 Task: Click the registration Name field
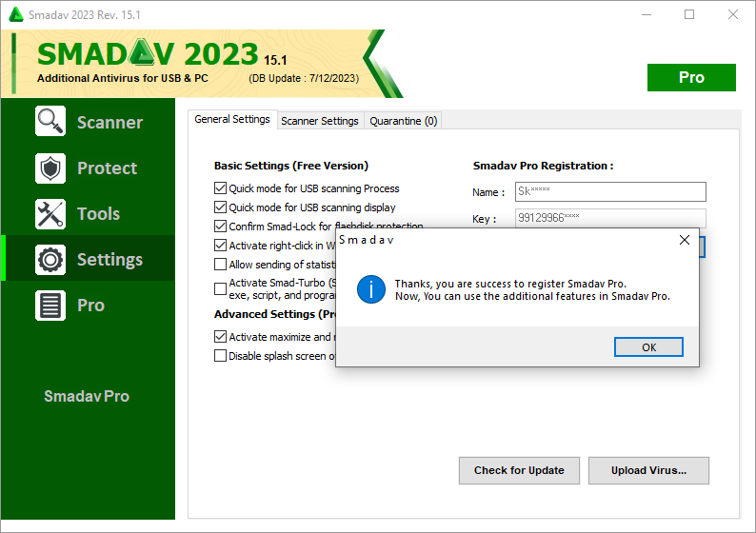[610, 192]
